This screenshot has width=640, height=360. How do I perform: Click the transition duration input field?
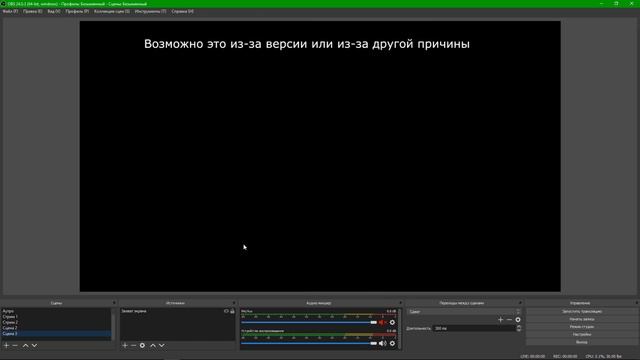pyautogui.click(x=474, y=328)
